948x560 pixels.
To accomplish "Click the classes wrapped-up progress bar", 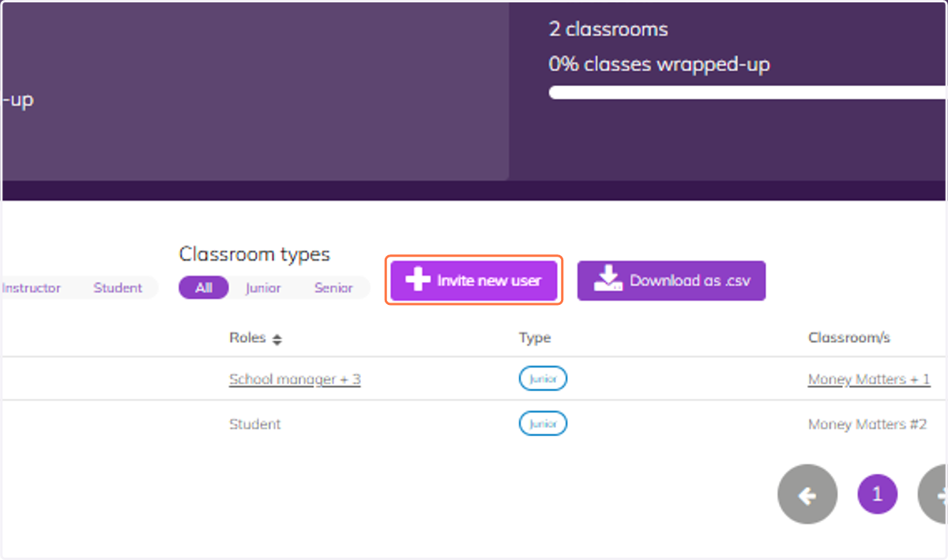I will click(x=748, y=92).
